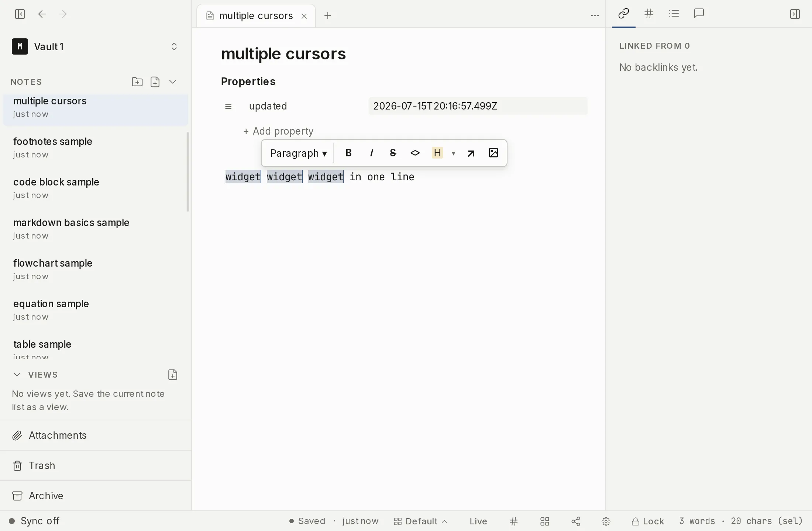This screenshot has height=531, width=812.
Task: Open the share icon in status bar
Action: click(x=576, y=521)
